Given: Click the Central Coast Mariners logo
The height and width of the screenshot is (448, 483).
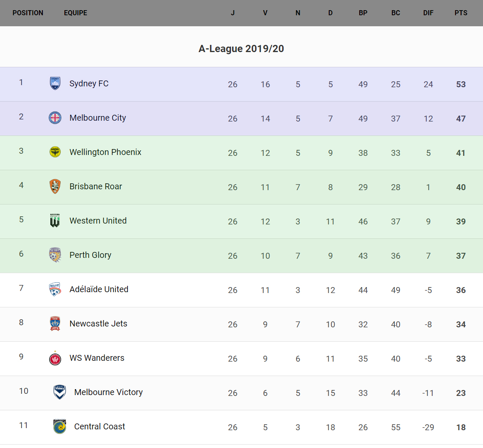Looking at the screenshot, I should 60,426.
